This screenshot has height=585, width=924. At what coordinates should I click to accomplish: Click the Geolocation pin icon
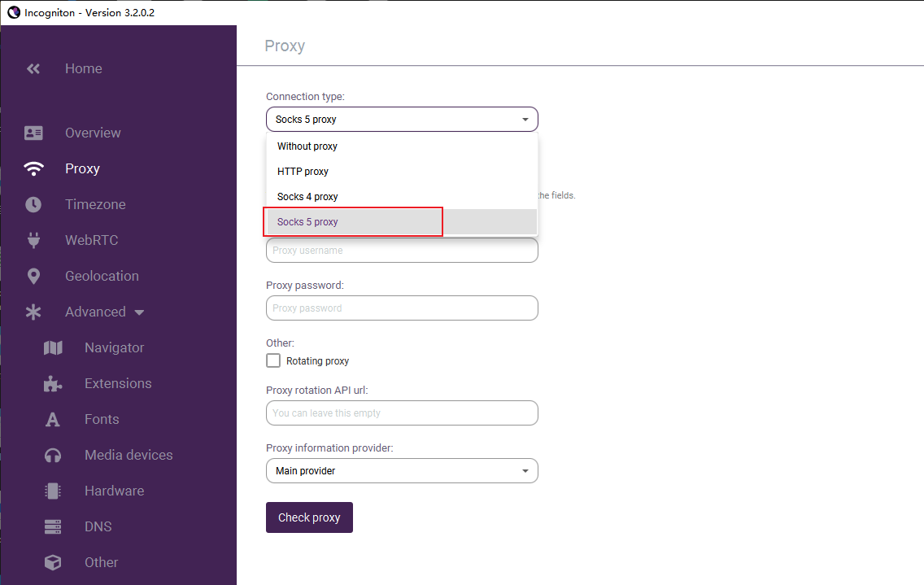click(x=33, y=276)
